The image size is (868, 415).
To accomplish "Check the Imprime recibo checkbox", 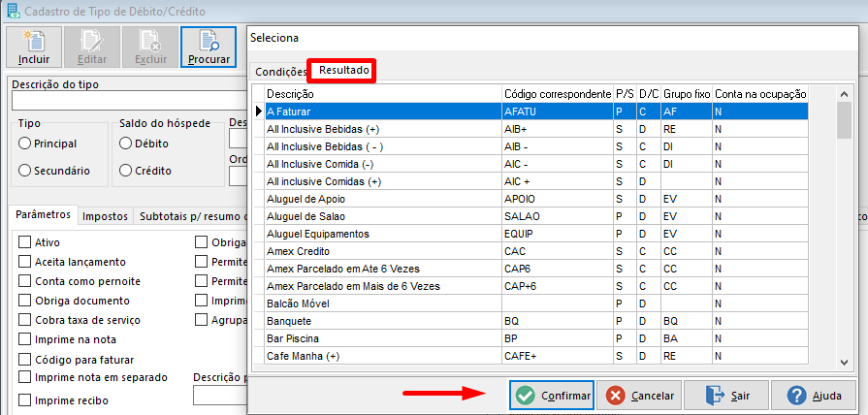I will (x=24, y=400).
